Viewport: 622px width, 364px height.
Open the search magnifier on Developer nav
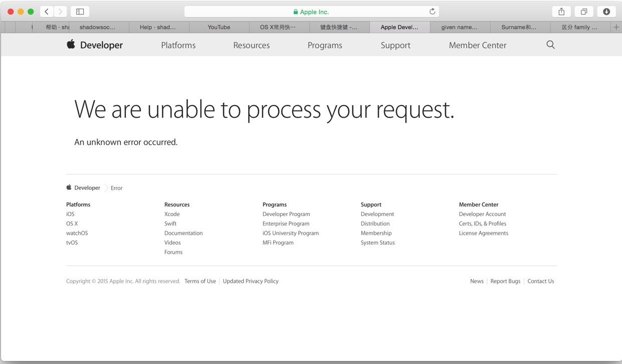pos(550,45)
